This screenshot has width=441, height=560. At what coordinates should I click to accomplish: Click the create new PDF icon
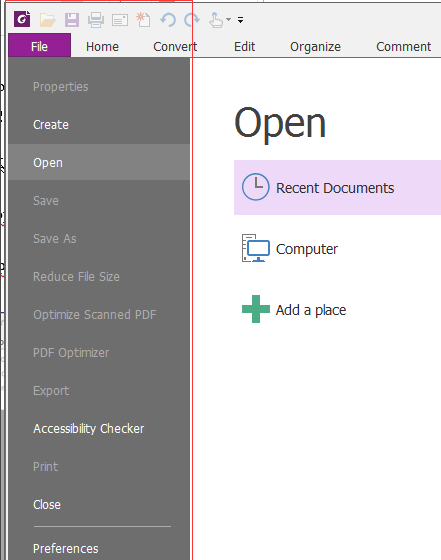point(144,20)
